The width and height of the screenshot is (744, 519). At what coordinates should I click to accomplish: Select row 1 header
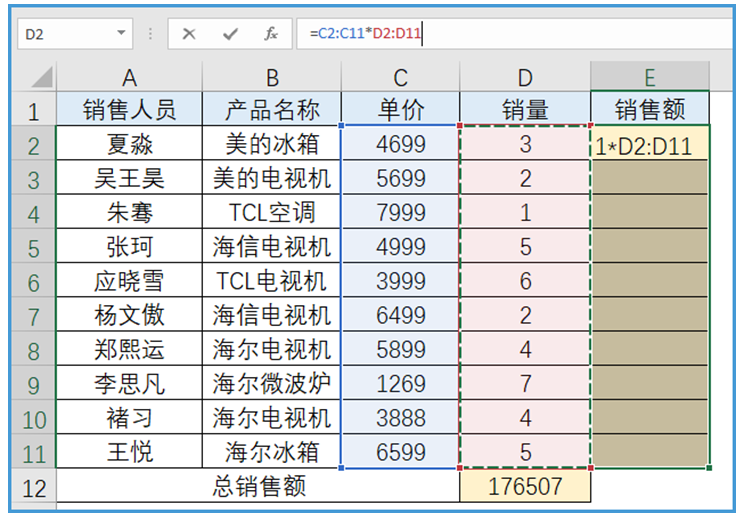coord(35,110)
